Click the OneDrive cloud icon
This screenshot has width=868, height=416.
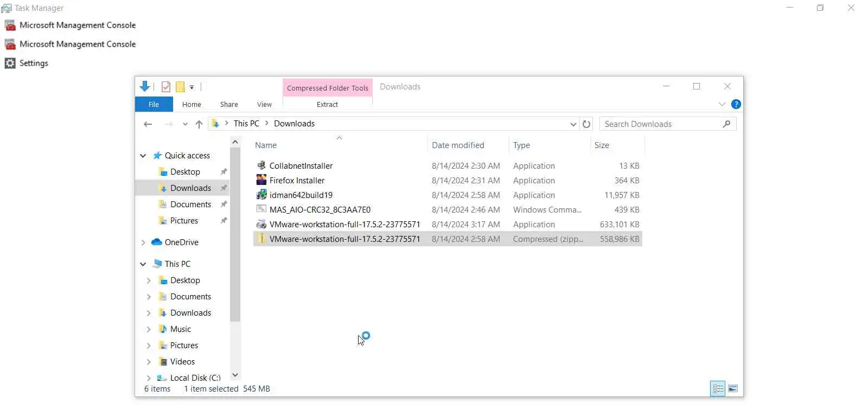[157, 242]
